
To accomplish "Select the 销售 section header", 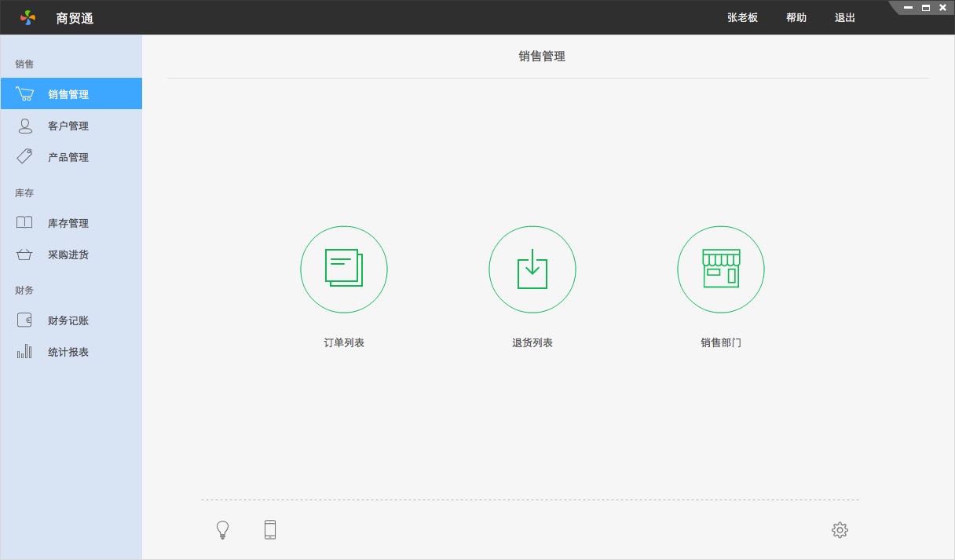I will click(24, 64).
